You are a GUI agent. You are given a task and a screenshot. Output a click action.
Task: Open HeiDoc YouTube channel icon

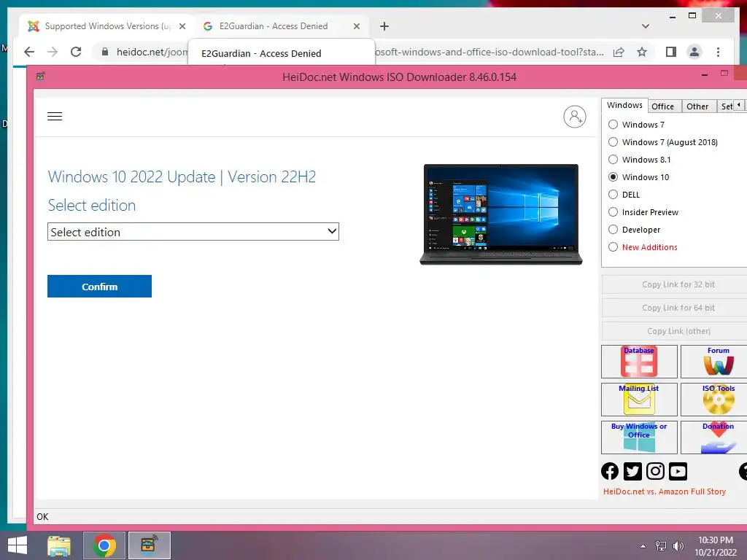[x=678, y=472]
